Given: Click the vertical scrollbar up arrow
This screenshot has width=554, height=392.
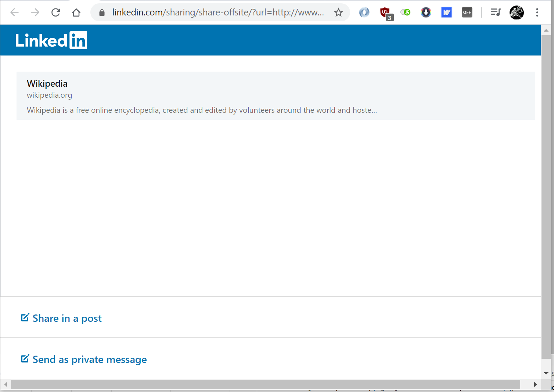Looking at the screenshot, I should tap(546, 30).
